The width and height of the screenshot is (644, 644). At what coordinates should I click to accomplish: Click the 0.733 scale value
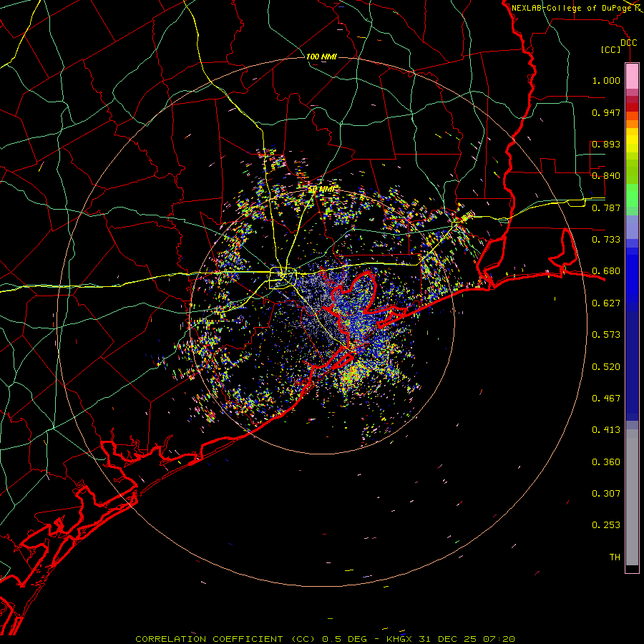point(606,240)
